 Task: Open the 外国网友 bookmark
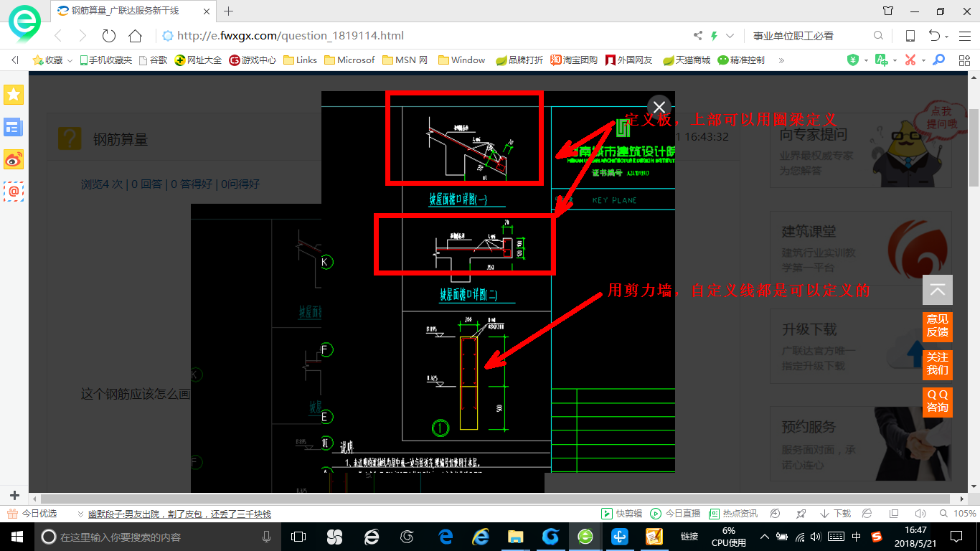[x=629, y=60]
